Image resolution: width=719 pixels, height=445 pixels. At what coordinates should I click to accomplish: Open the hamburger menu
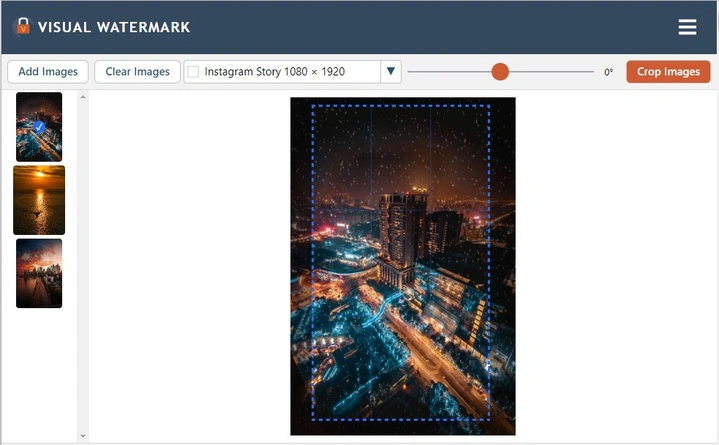(687, 27)
